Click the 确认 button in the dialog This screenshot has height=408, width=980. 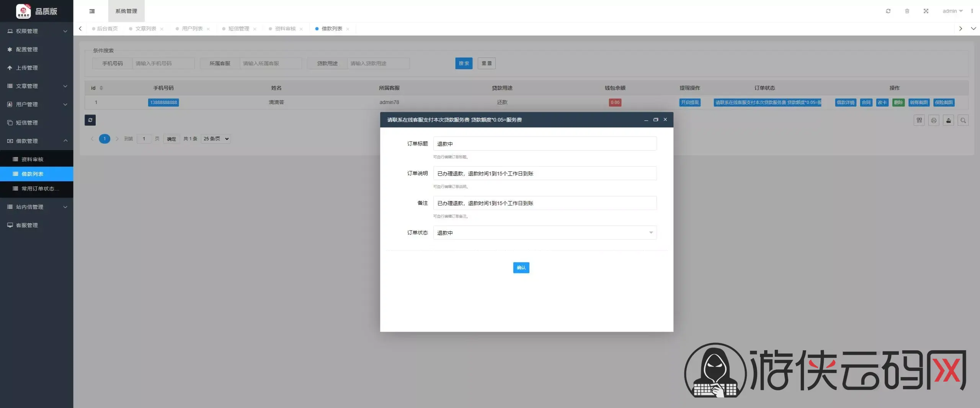521,268
